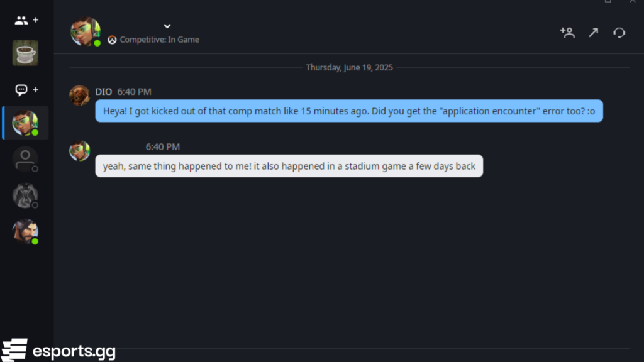Click the chat bubble icon in sidebar
The image size is (644, 362).
click(21, 90)
